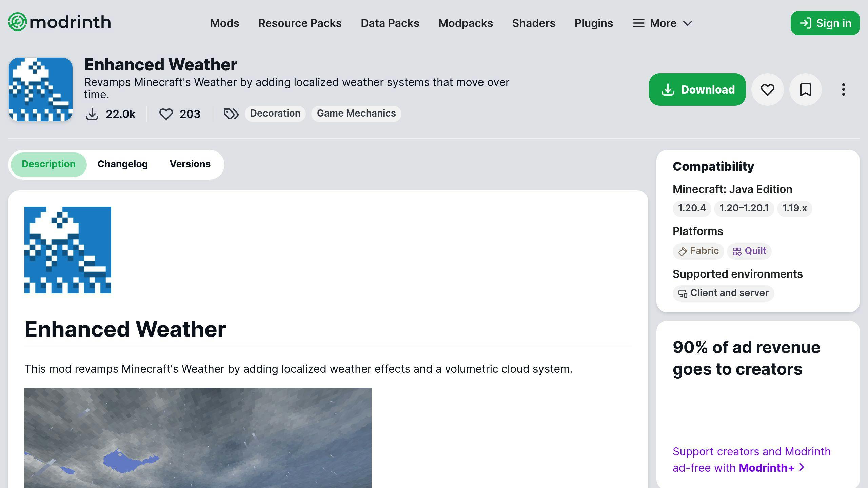This screenshot has height=488, width=868.
Task: Open the Data Packs page
Action: [x=390, y=23]
